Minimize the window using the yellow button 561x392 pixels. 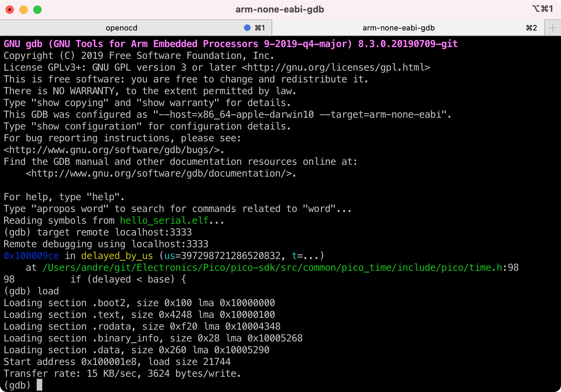pos(24,10)
